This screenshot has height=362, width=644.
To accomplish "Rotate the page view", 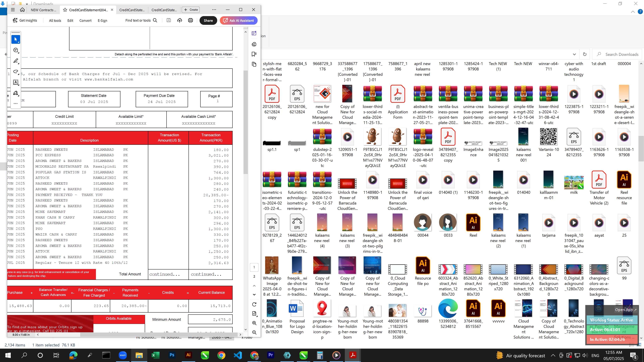I will pos(254,304).
